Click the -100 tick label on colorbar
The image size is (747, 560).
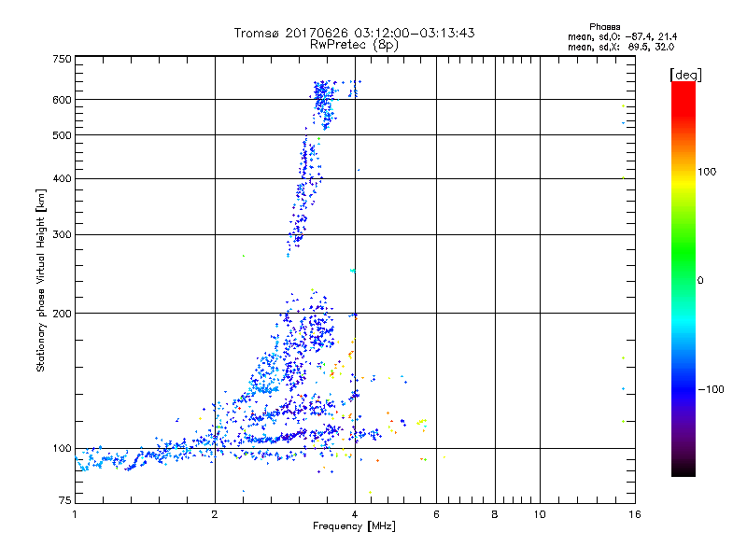point(713,389)
